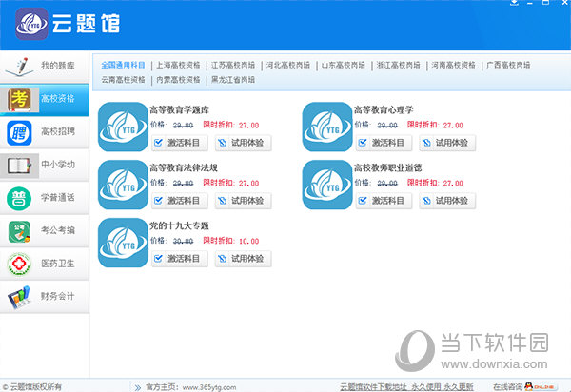Click 激活科目 for 党的十九大专题

180,259
